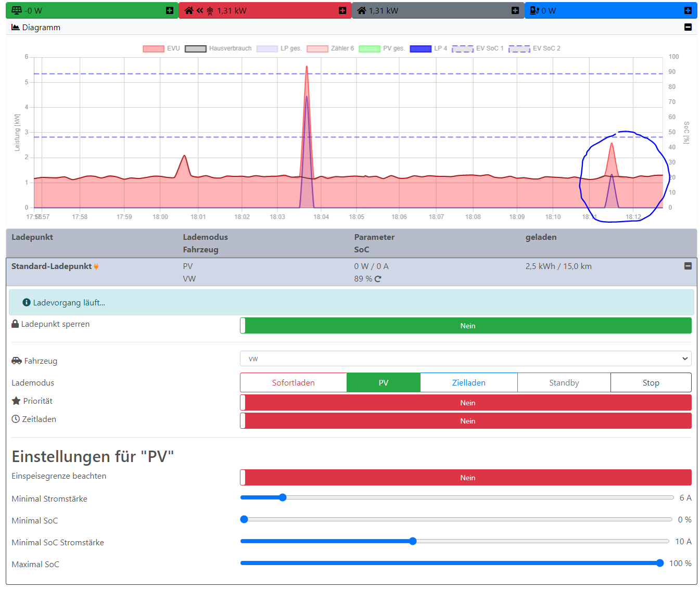Expand the green PV power card plus icon
The height and width of the screenshot is (589, 700).
click(x=170, y=10)
